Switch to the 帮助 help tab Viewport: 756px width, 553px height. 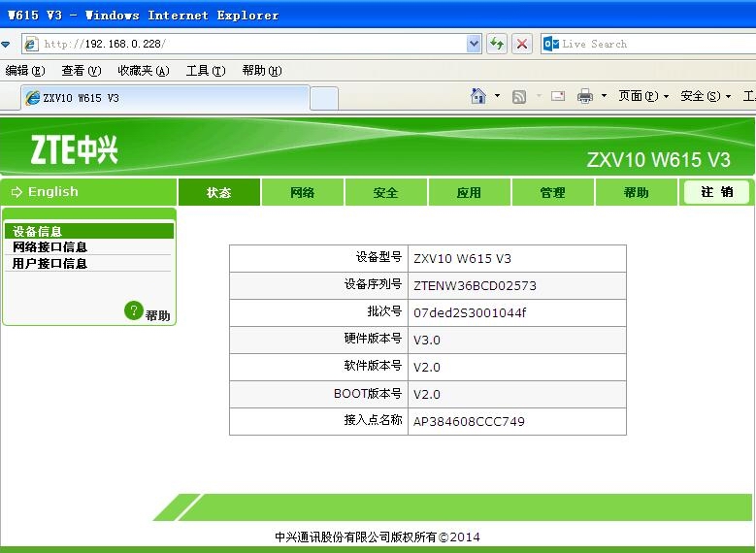pos(636,192)
